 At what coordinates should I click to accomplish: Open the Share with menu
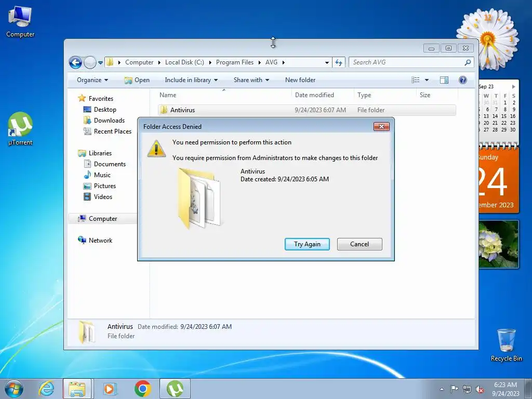click(251, 80)
